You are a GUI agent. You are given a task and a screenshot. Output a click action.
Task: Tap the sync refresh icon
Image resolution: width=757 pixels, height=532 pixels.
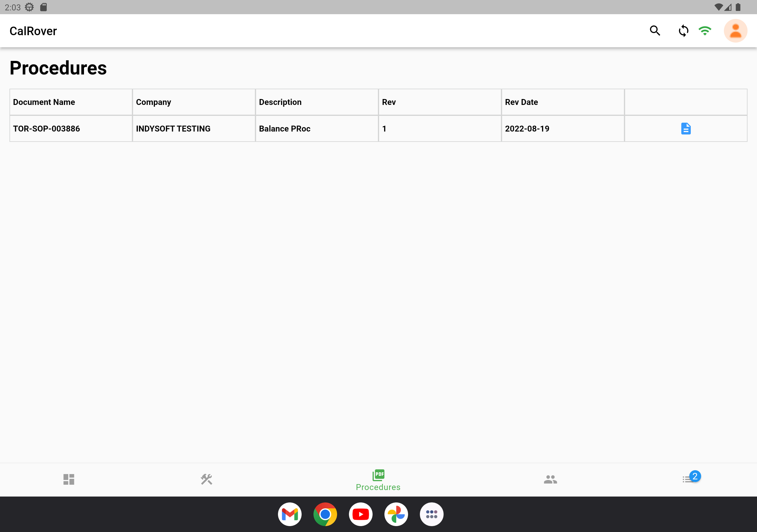point(683,31)
